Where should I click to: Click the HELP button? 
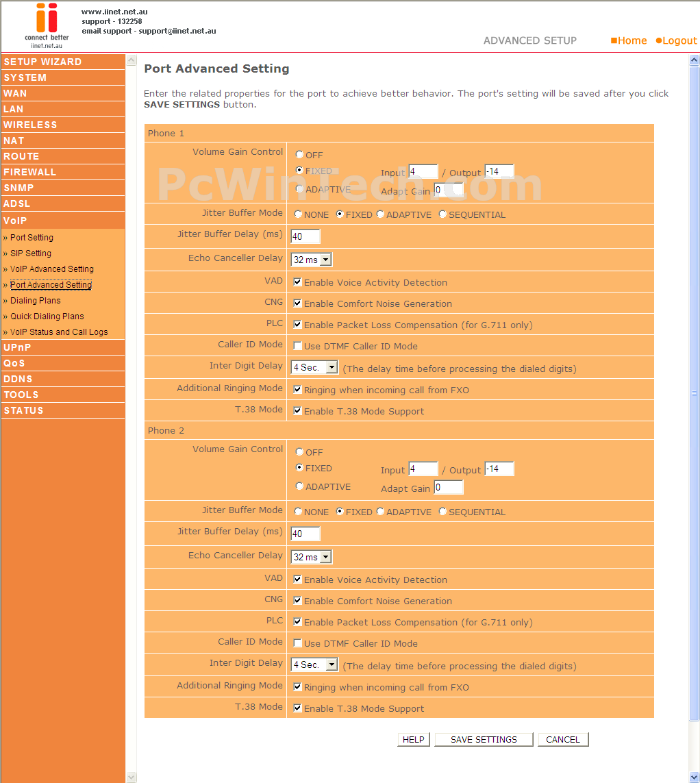tap(414, 740)
